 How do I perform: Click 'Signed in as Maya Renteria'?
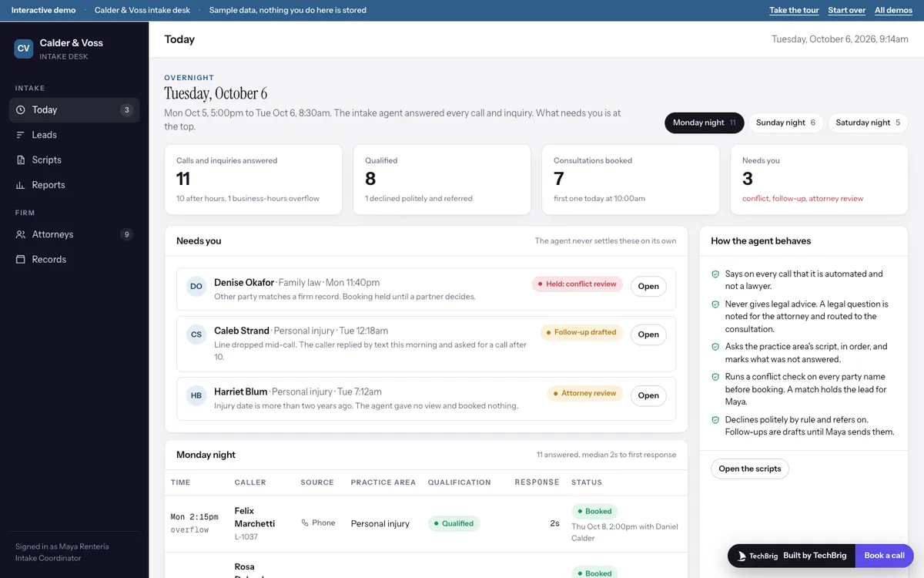tap(62, 546)
